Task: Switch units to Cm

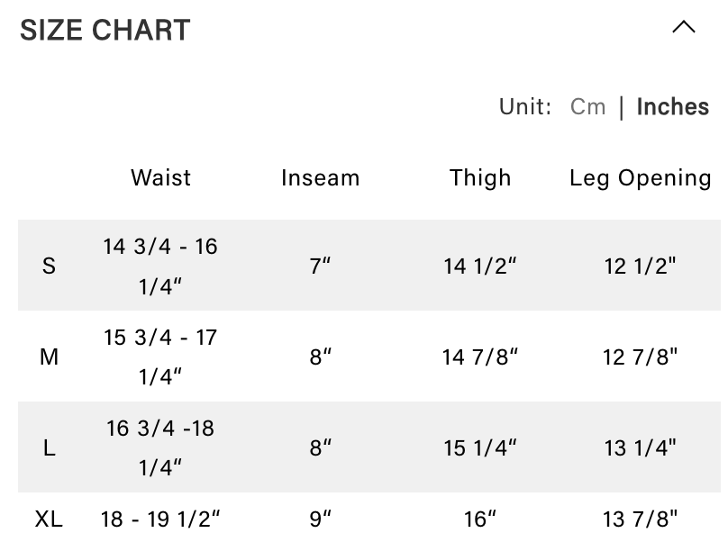Action: pyautogui.click(x=587, y=107)
